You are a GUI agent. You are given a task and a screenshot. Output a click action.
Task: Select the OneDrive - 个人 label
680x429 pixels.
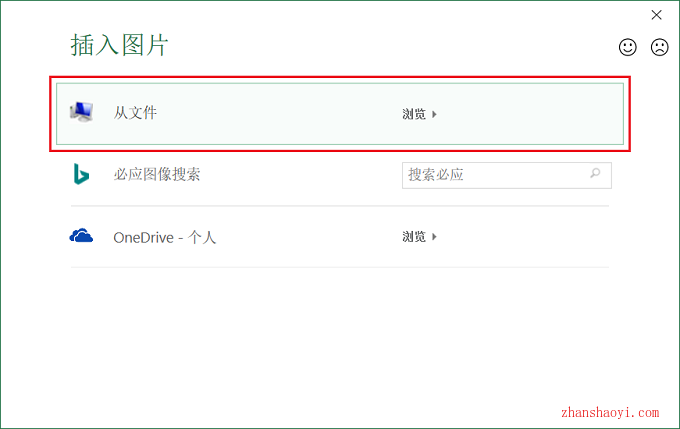[x=164, y=237]
